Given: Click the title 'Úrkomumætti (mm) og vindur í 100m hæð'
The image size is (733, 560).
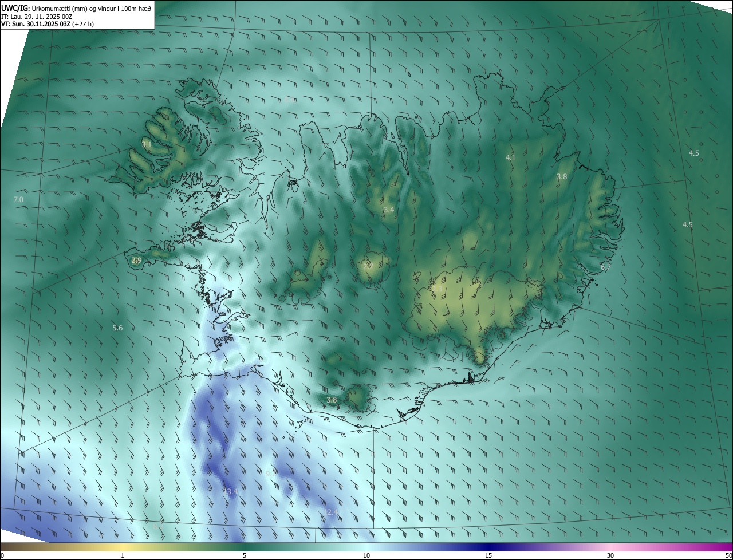Looking at the screenshot, I should pos(92,8).
